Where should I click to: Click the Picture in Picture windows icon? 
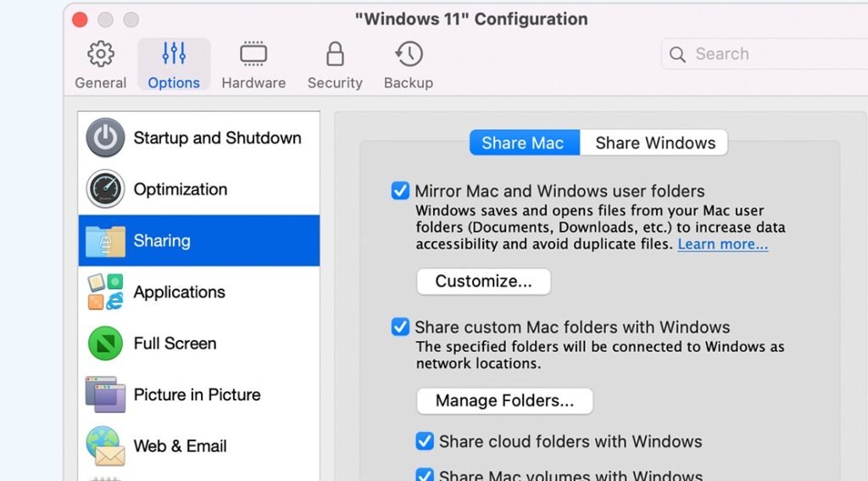point(105,394)
